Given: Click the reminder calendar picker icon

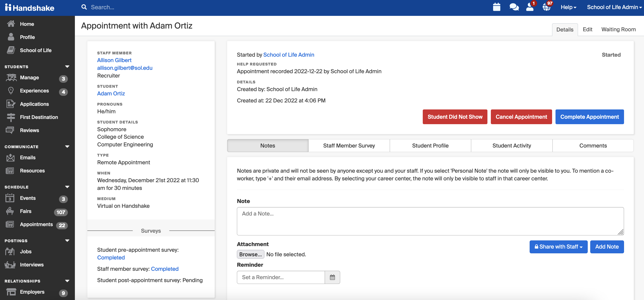Looking at the screenshot, I should (332, 277).
